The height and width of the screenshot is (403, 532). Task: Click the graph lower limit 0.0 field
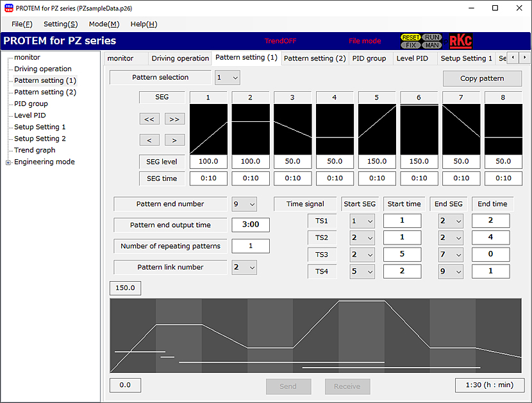(125, 385)
